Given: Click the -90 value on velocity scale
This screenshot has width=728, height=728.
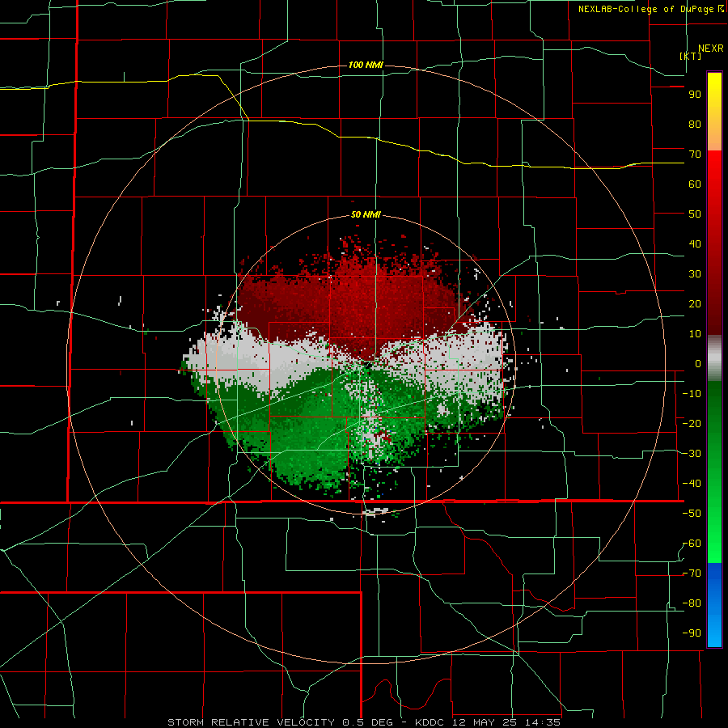Looking at the screenshot, I should tap(692, 633).
